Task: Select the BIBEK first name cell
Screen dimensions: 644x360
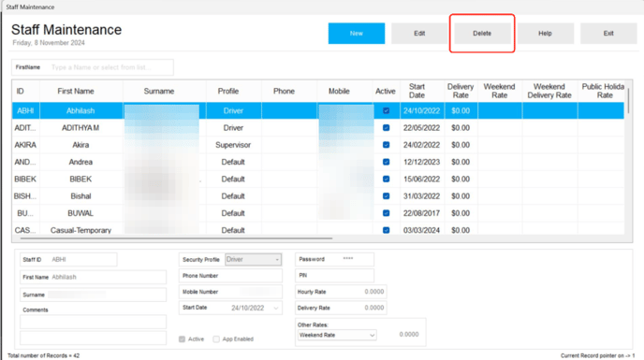Action: (x=80, y=179)
